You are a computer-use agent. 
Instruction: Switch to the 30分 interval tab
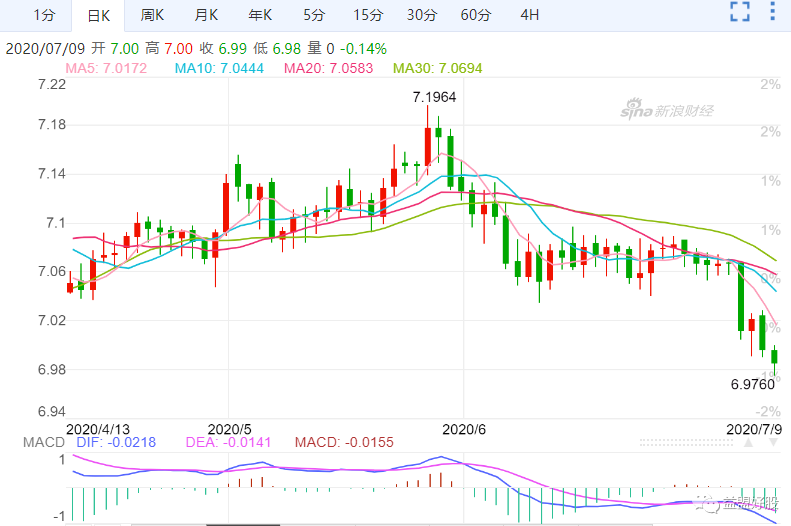click(421, 15)
